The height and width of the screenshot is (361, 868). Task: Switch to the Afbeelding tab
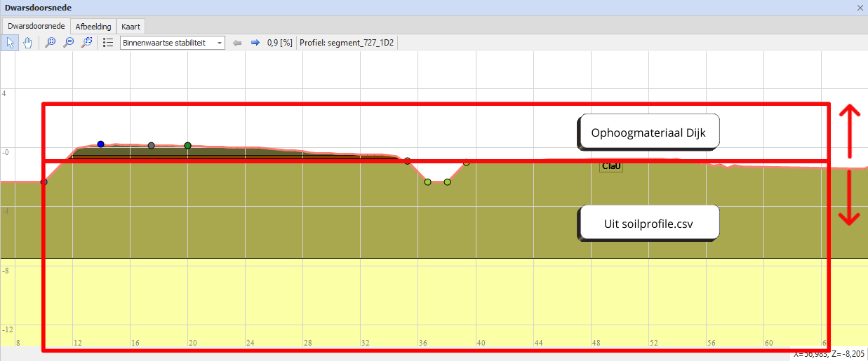click(x=93, y=26)
